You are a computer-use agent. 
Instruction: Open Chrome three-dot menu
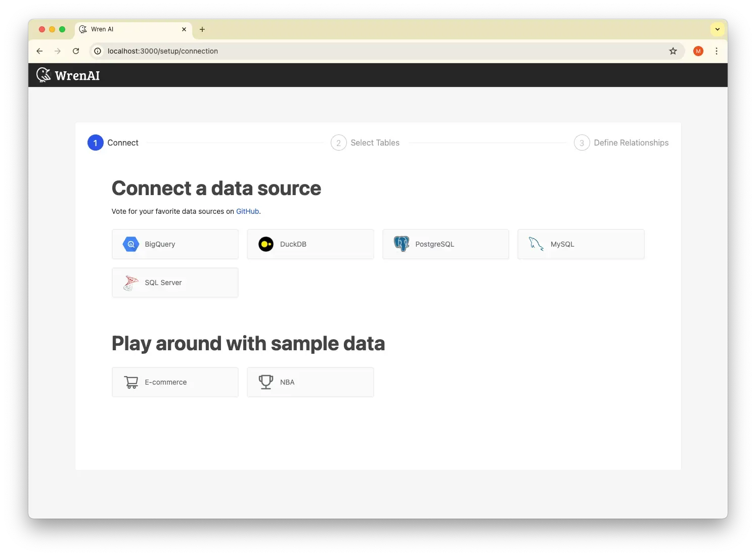click(717, 51)
